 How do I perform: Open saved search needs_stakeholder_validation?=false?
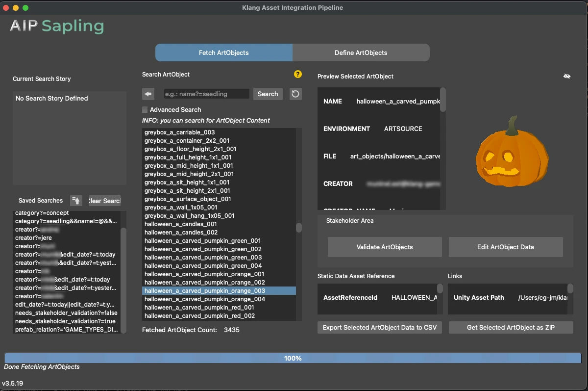(x=67, y=313)
